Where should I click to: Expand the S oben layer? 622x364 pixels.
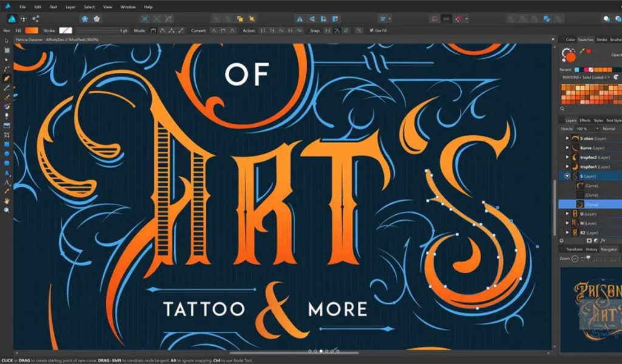567,138
